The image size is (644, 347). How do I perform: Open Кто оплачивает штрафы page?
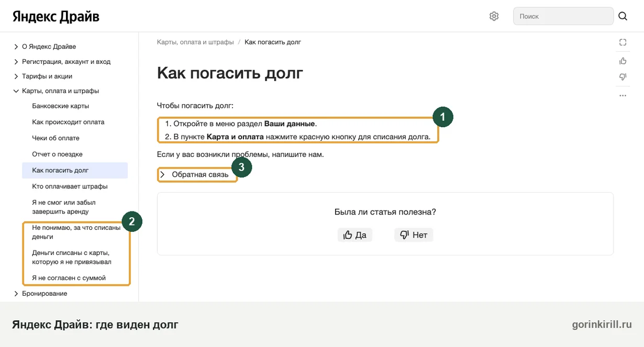coord(70,186)
